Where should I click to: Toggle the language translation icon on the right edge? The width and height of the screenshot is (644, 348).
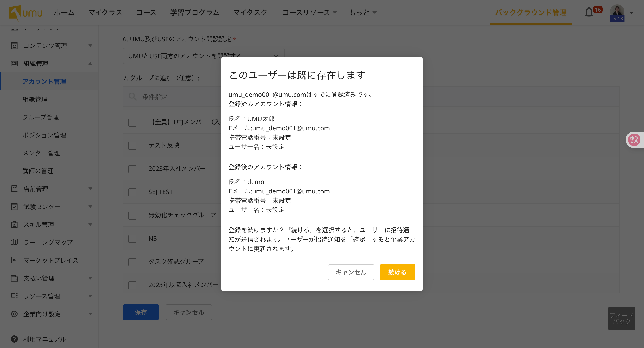[635, 140]
